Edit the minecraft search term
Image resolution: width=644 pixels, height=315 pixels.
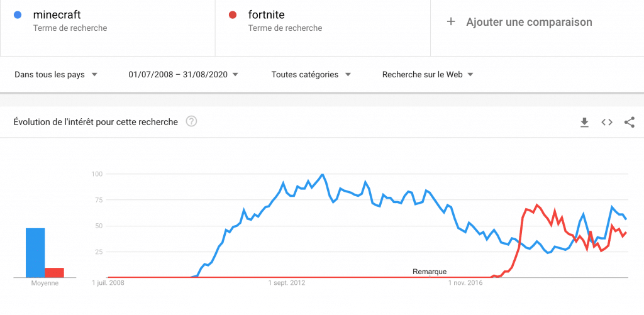[57, 15]
